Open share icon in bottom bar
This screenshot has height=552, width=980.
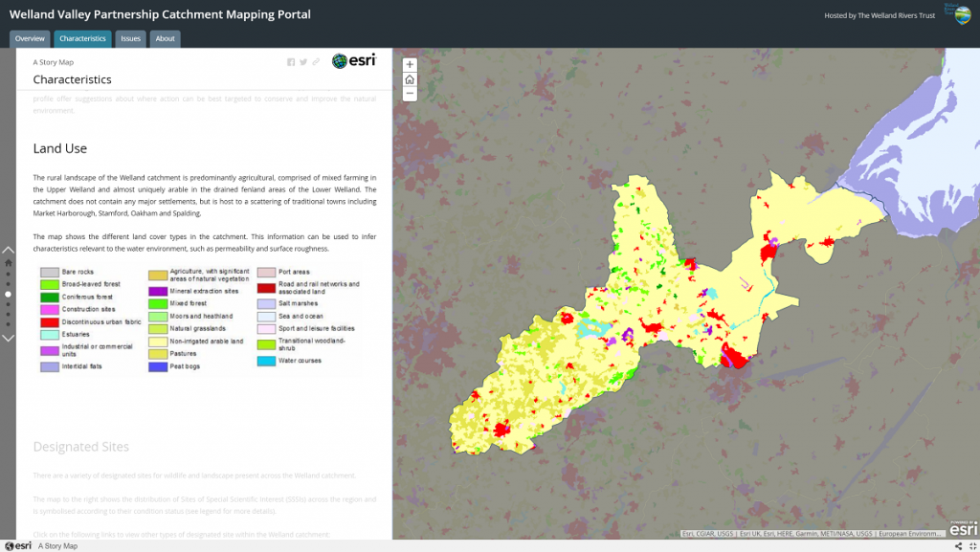959,546
